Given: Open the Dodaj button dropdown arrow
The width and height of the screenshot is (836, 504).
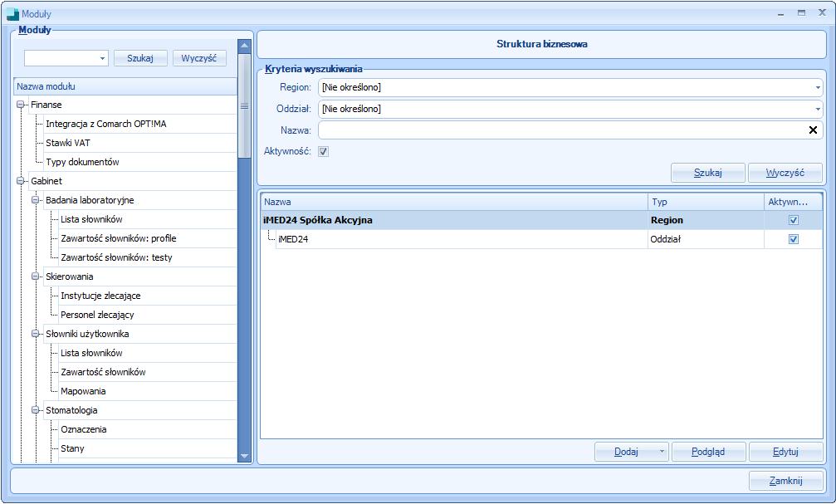Looking at the screenshot, I should point(662,452).
